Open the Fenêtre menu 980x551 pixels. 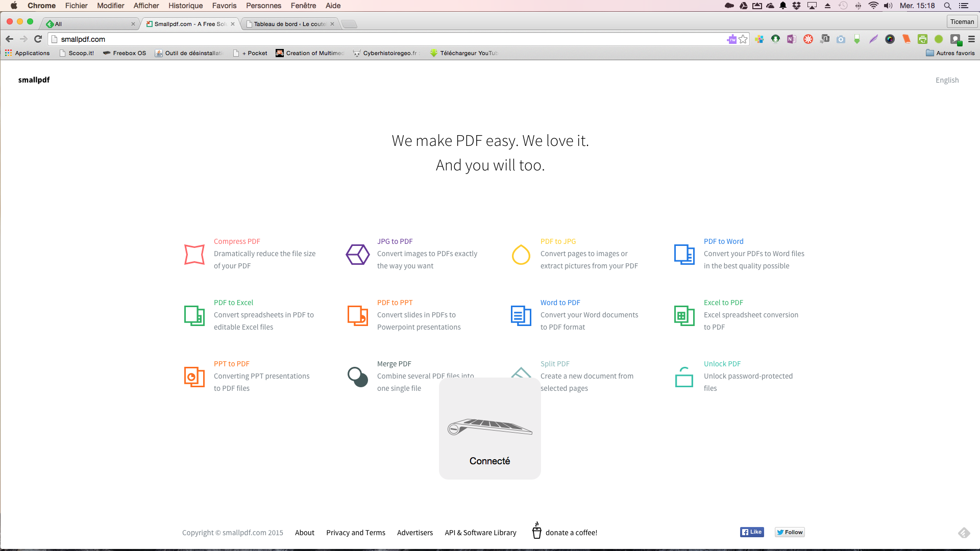tap(303, 6)
